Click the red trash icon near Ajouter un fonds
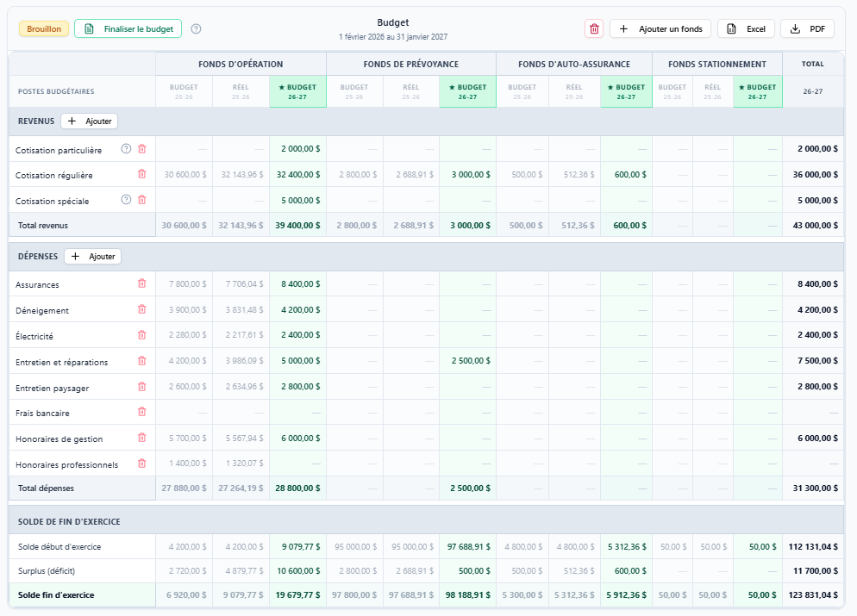 [x=594, y=29]
